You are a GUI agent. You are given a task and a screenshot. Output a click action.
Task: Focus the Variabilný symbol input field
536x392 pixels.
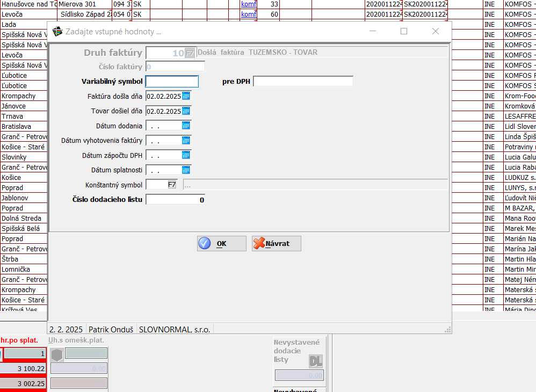(172, 82)
